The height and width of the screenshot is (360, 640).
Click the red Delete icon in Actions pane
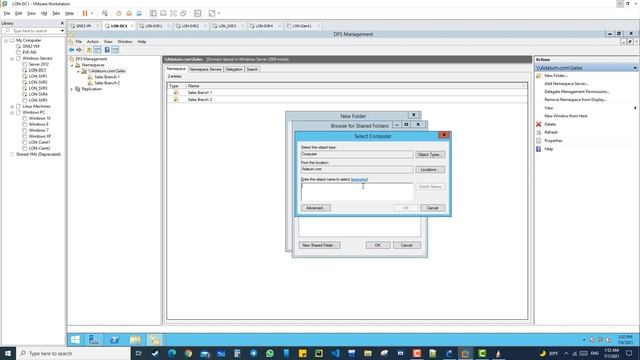pos(538,124)
